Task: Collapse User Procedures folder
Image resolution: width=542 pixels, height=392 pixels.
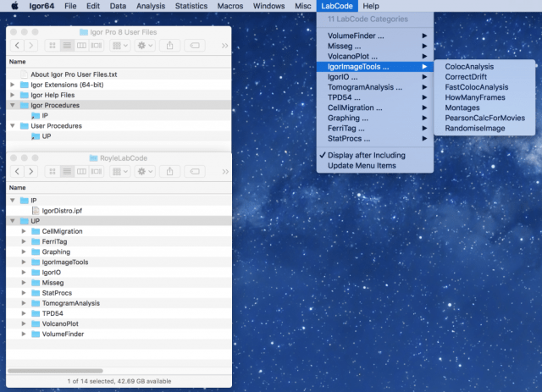Action: (13, 126)
